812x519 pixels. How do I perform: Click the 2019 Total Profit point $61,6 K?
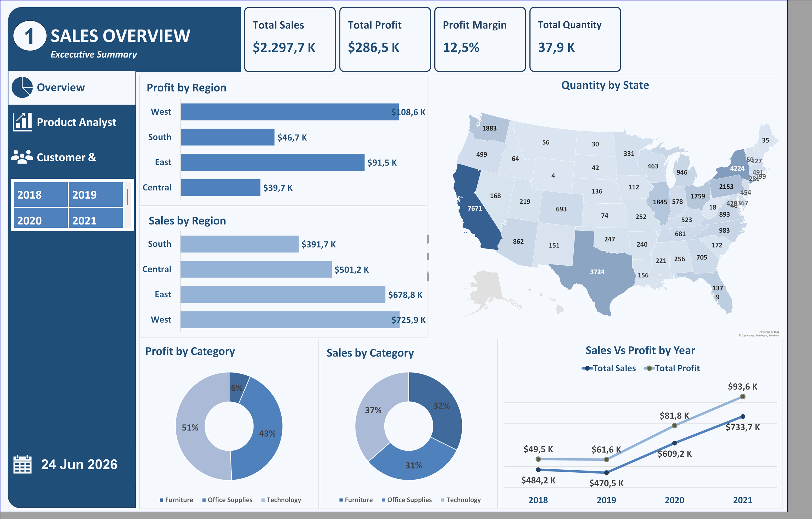606,460
